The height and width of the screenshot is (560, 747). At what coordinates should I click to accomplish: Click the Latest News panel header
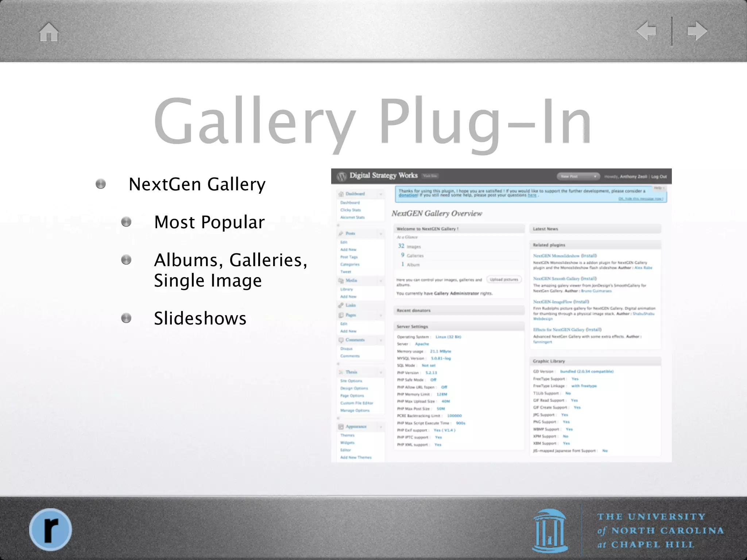click(x=595, y=229)
